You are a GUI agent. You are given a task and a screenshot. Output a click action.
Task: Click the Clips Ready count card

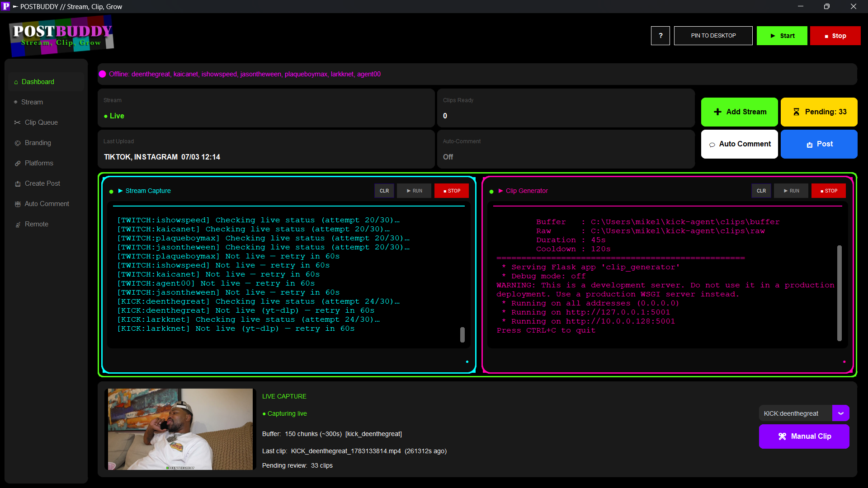pyautogui.click(x=566, y=108)
